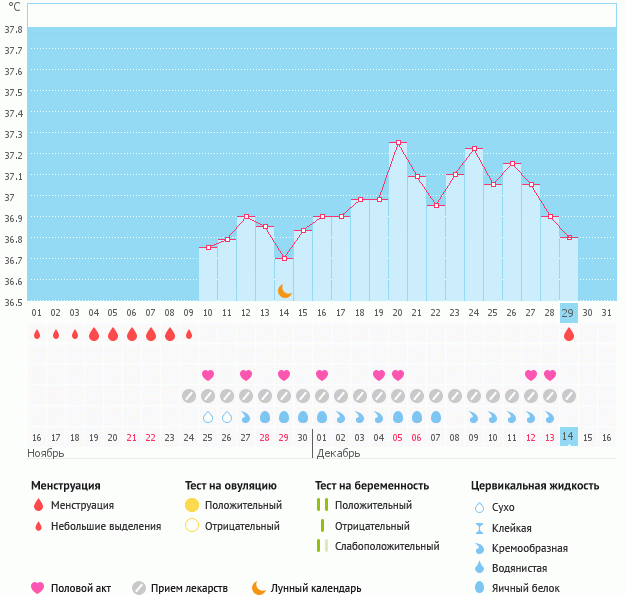The image size is (626, 595).
Task: Select the dry cervical fluid icon on day 10
Action: pyautogui.click(x=208, y=417)
